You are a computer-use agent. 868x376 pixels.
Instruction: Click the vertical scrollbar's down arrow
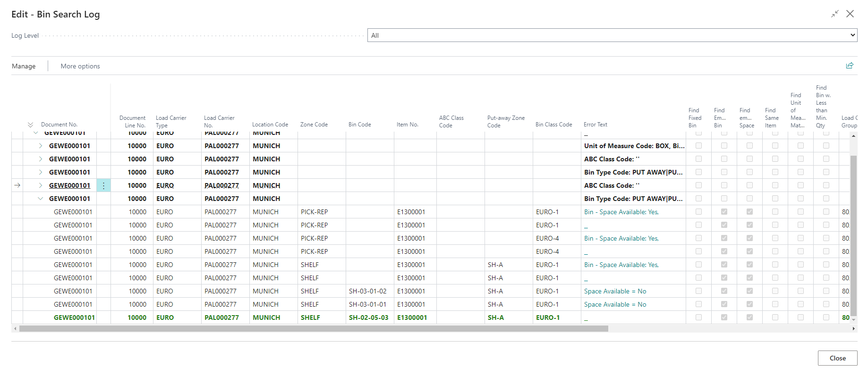point(853,320)
